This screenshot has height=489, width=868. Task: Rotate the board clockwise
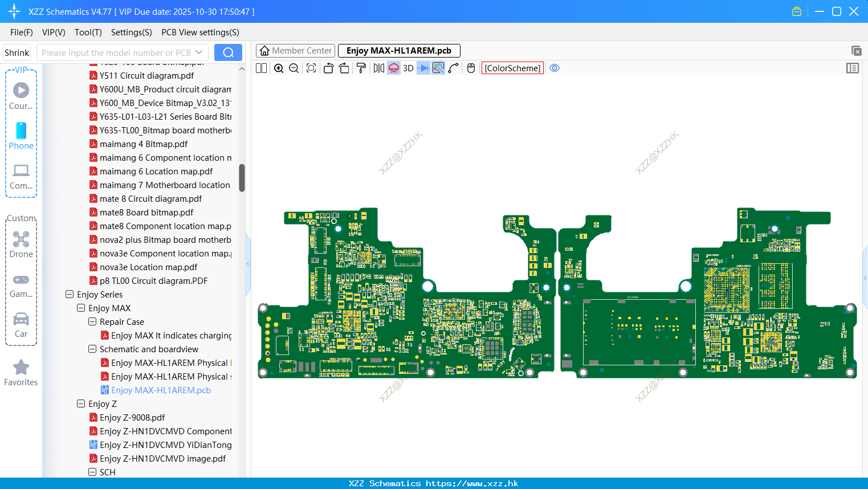[x=344, y=68]
